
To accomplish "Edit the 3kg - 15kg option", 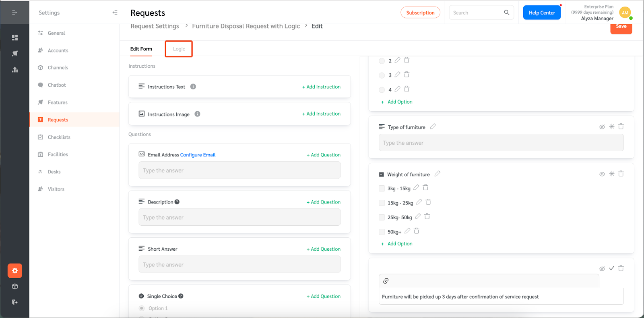I will tap(416, 188).
